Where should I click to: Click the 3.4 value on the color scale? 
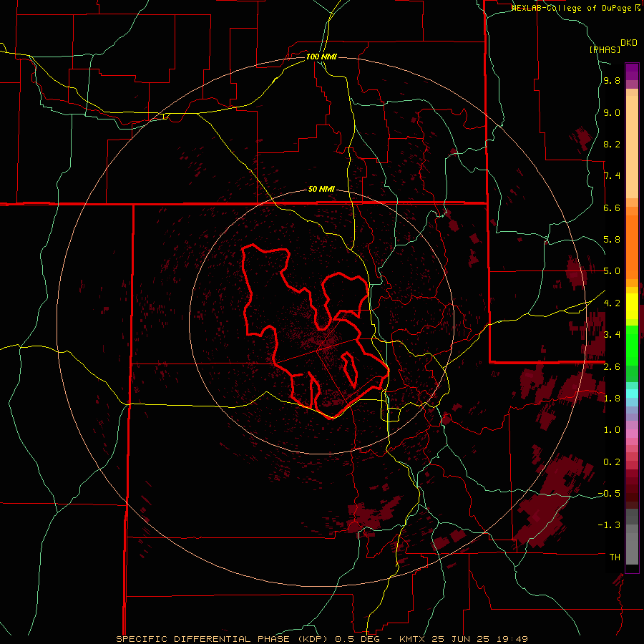(x=612, y=334)
